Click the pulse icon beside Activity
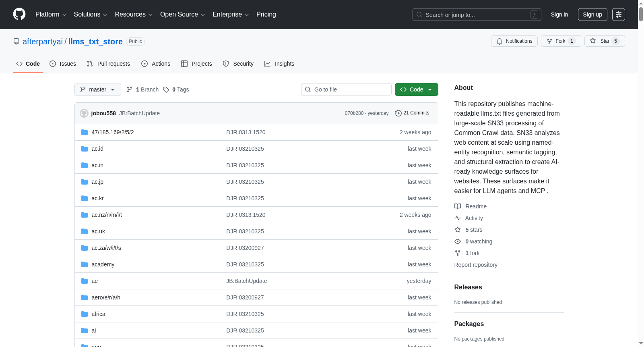Screen dimensions: 644x347 point(458,218)
